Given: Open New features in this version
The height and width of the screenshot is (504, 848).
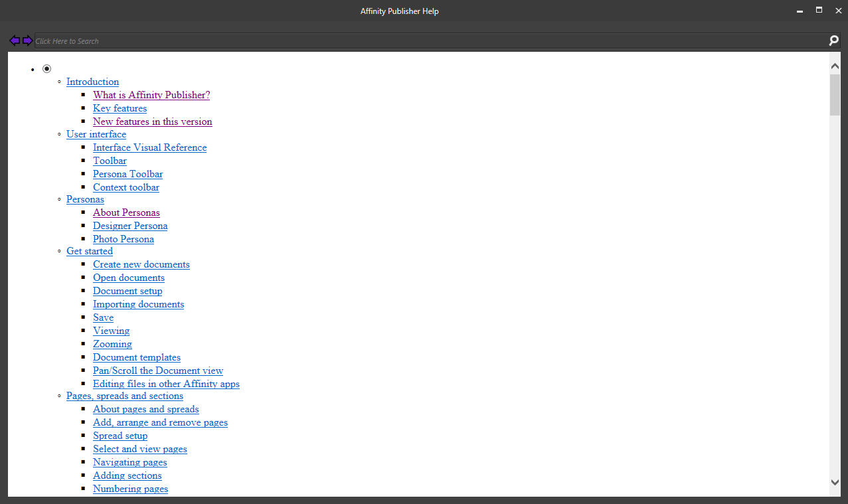Looking at the screenshot, I should coord(153,122).
